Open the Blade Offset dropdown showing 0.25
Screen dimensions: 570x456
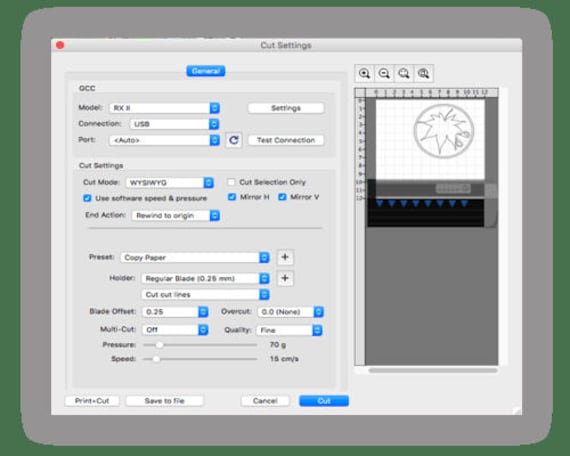(175, 312)
